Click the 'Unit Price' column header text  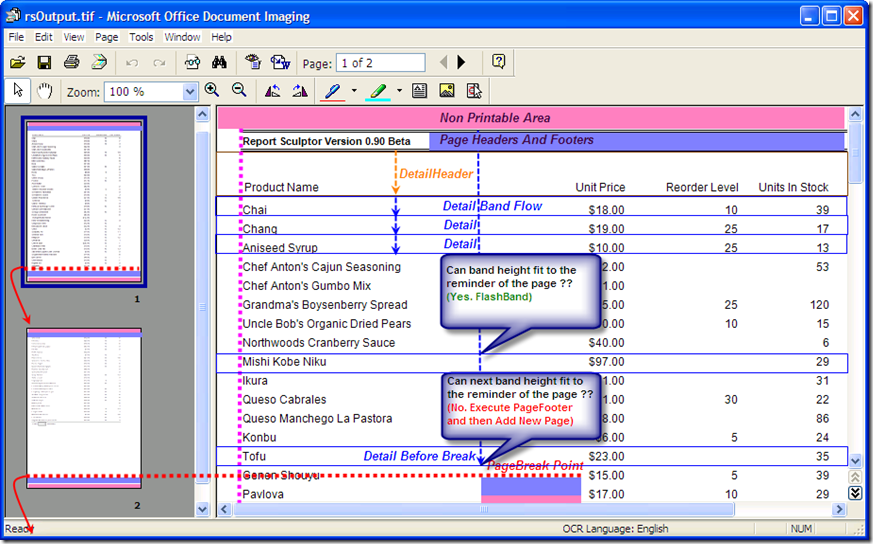[600, 187]
